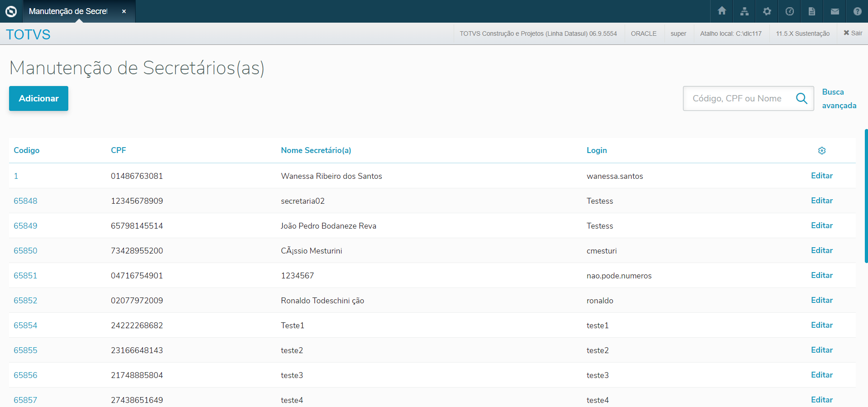Open code 65848 record link
The width and height of the screenshot is (868, 407).
point(25,201)
